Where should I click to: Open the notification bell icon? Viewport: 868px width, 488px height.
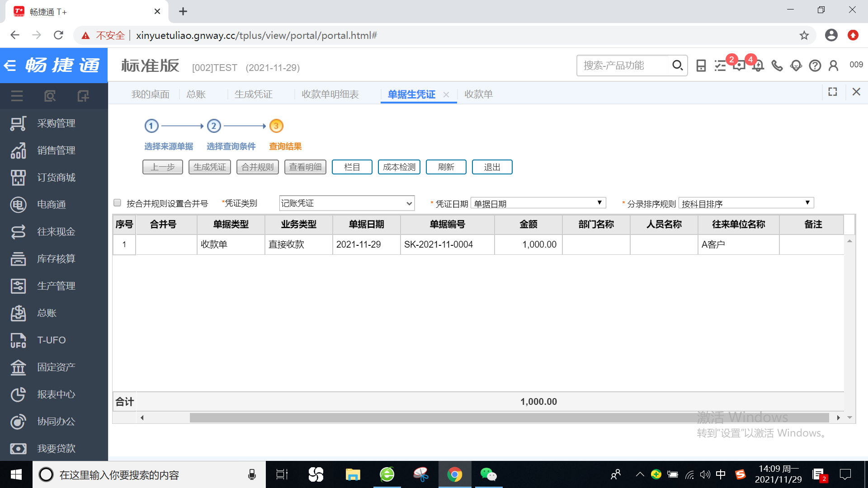click(758, 66)
